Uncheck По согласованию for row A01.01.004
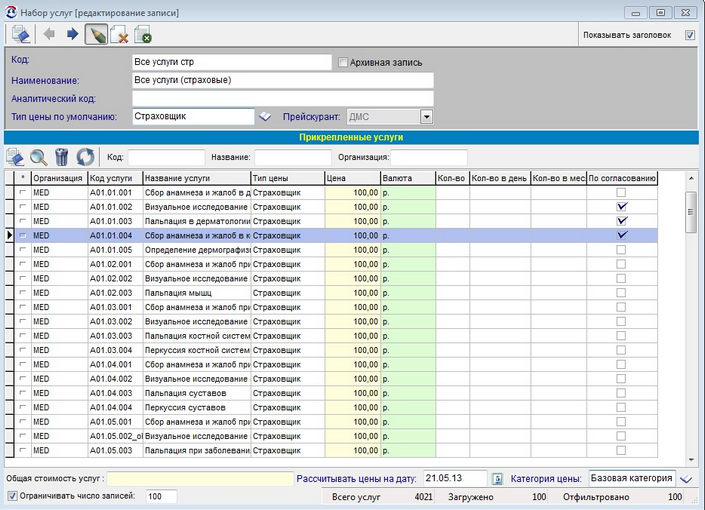Image resolution: width=705 pixels, height=510 pixels. (621, 236)
